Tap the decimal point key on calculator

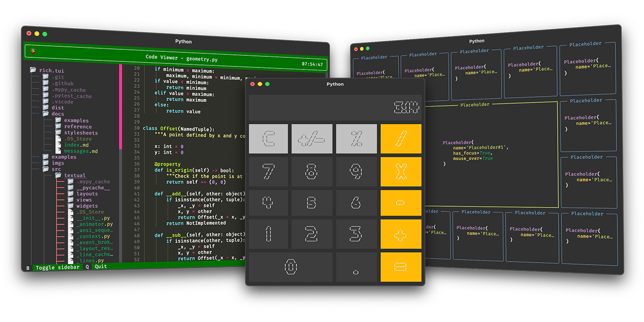(356, 267)
